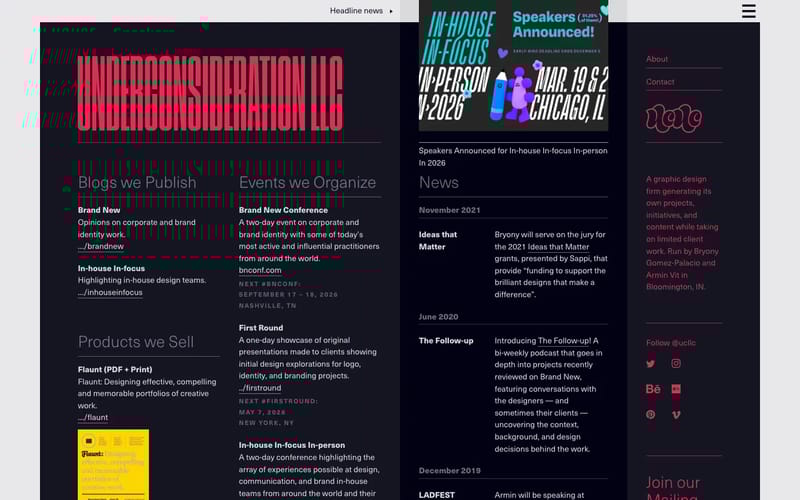Click the LADFEST news title
The image size is (800, 500).
437,495
